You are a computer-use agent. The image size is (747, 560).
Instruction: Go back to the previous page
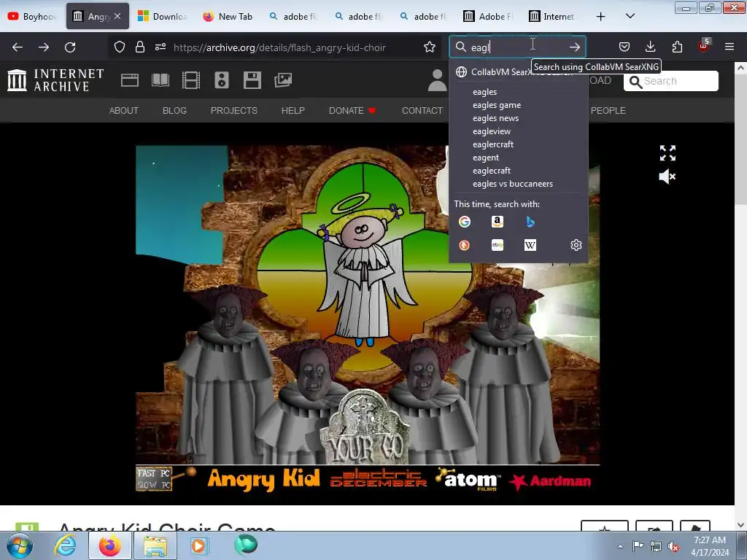pyautogui.click(x=18, y=47)
